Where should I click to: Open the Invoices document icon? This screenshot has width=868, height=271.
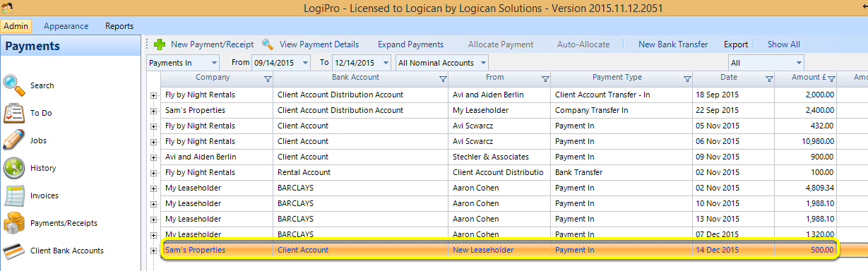(14, 195)
